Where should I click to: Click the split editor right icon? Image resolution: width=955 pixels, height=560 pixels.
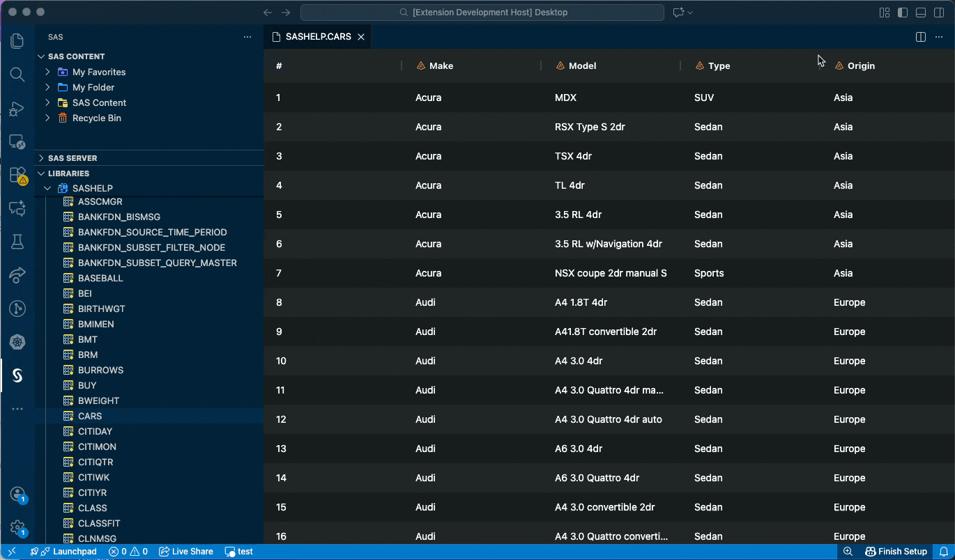[x=920, y=37]
